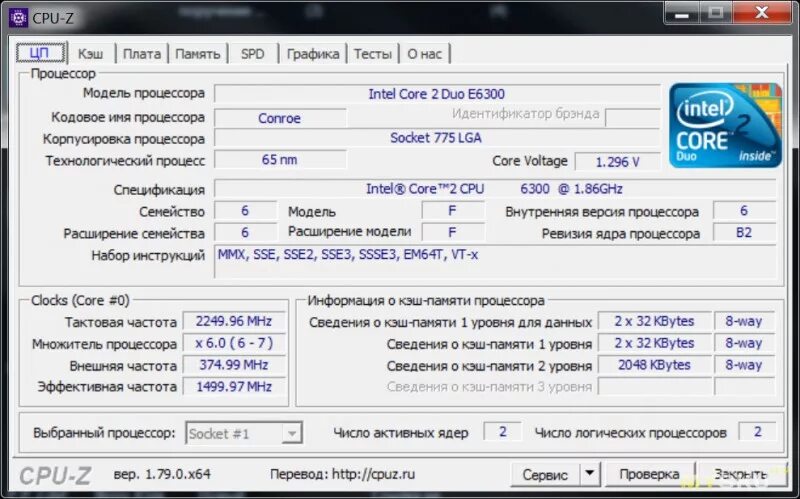Open the Тесты tab
This screenshot has height=499, width=800.
373,54
